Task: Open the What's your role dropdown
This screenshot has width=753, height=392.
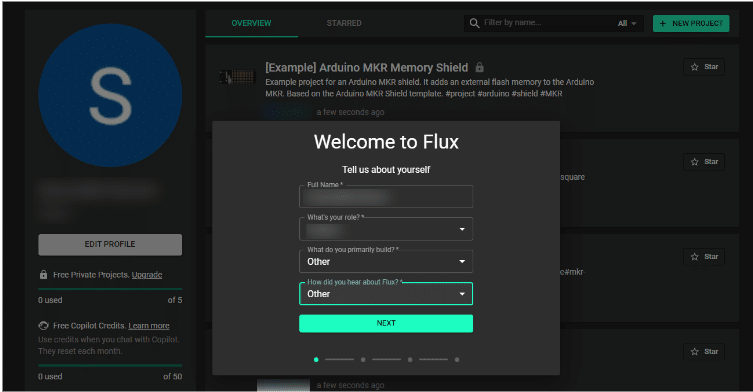Action: [x=386, y=229]
